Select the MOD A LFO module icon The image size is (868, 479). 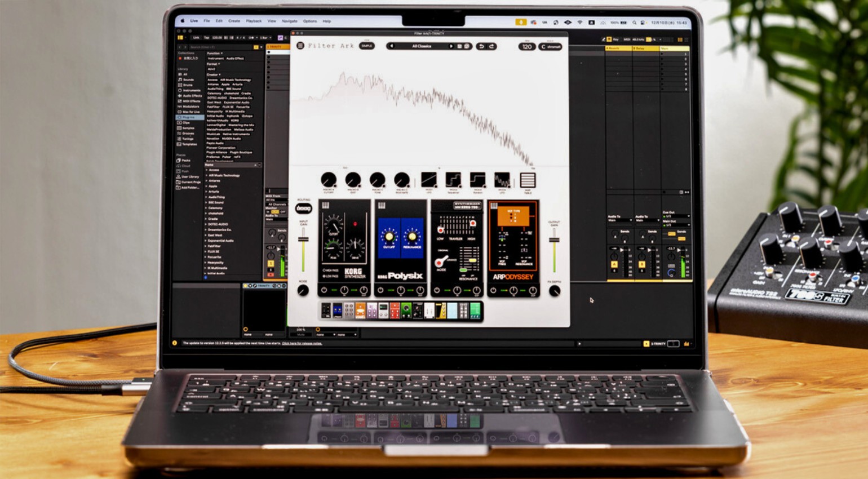coord(429,180)
